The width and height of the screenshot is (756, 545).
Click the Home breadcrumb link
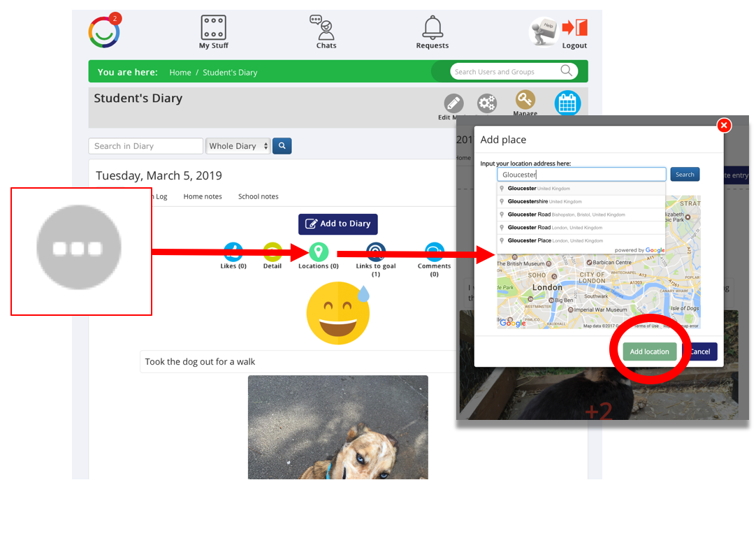coord(180,73)
